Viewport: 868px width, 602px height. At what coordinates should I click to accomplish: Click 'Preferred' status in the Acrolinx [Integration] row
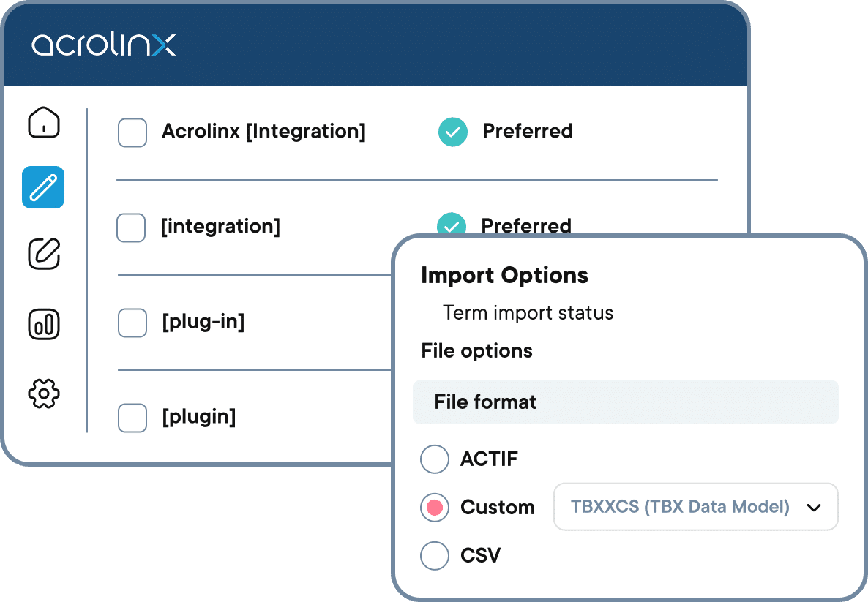[528, 131]
